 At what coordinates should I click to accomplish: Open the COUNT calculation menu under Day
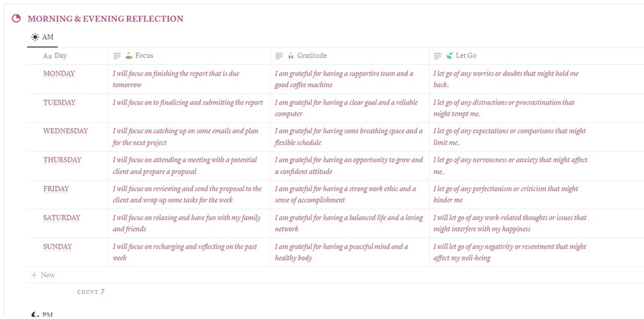90,292
